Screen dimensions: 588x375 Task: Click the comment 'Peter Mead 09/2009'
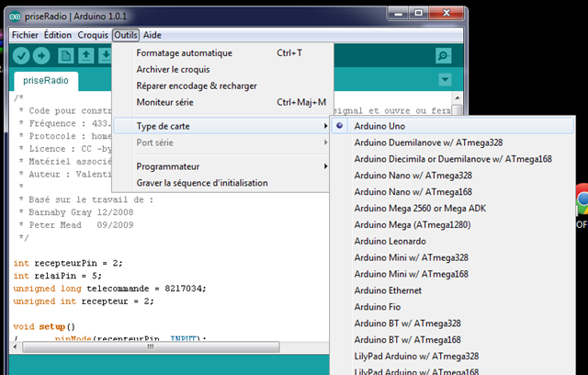click(81, 225)
